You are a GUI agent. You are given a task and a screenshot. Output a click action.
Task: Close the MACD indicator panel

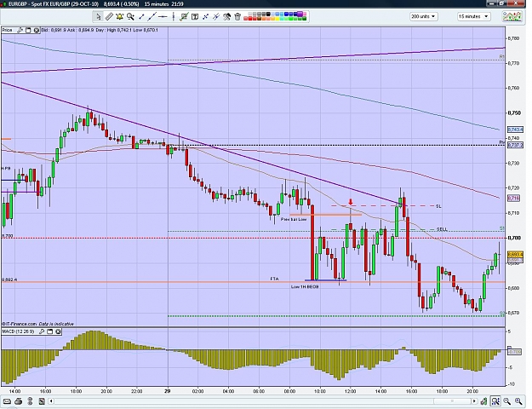[x=59, y=331]
